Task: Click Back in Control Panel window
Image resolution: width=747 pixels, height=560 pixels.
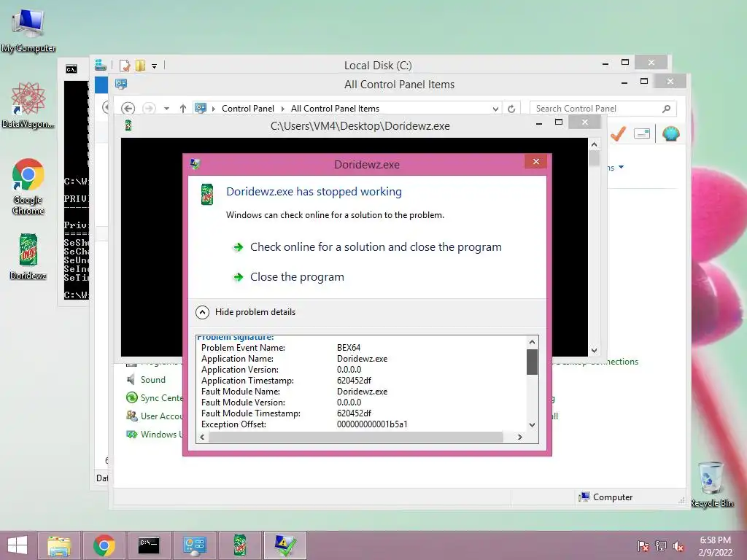Action: click(127, 109)
